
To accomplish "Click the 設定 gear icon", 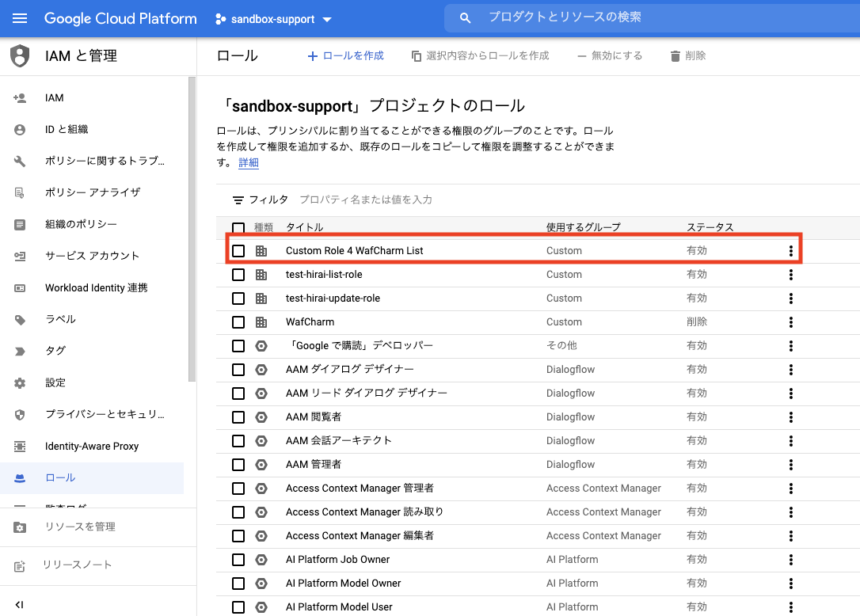I will (20, 383).
